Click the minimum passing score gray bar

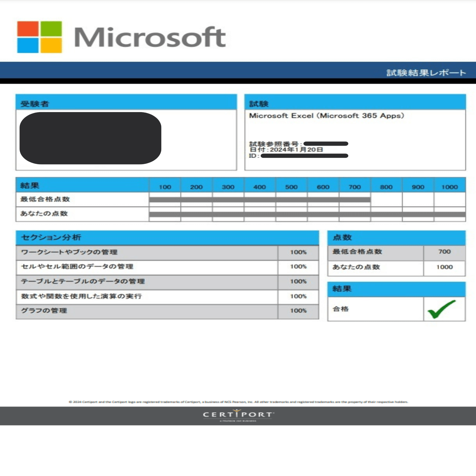tap(260, 200)
